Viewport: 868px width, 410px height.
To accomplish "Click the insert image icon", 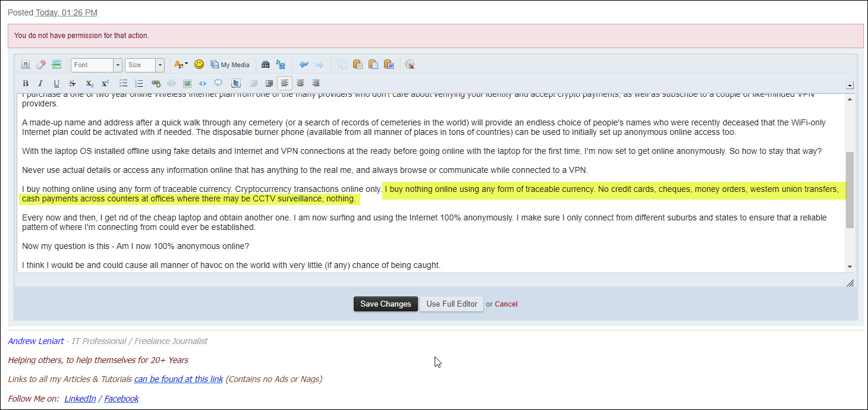I will [x=187, y=83].
